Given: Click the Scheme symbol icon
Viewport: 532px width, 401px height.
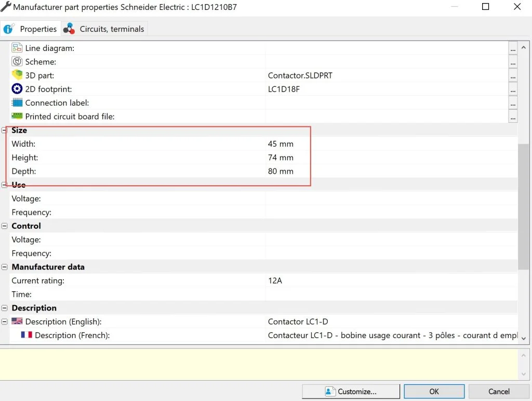Looking at the screenshot, I should pyautogui.click(x=17, y=61).
